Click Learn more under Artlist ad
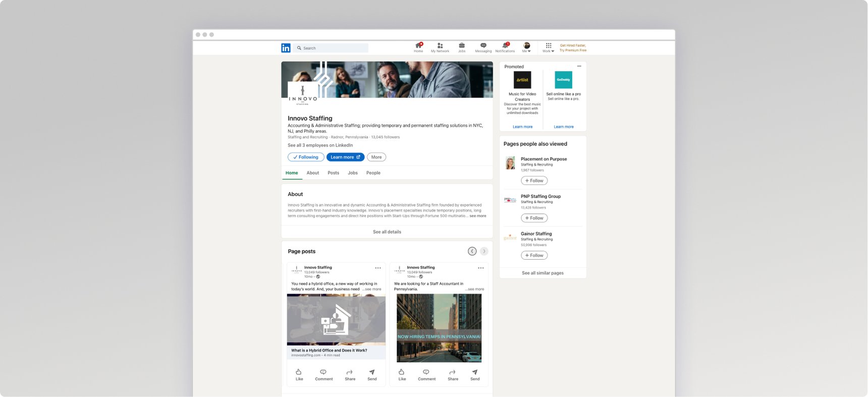Viewport: 868px width, 397px height. click(x=522, y=127)
